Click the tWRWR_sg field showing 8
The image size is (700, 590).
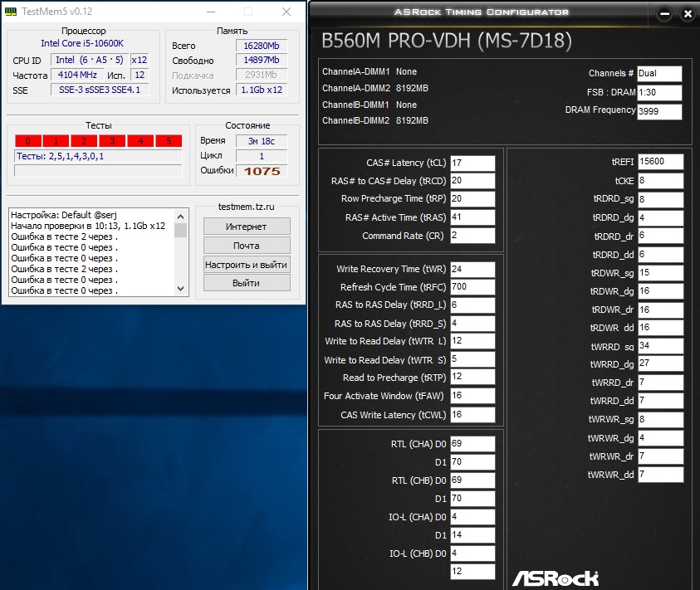coord(661,420)
